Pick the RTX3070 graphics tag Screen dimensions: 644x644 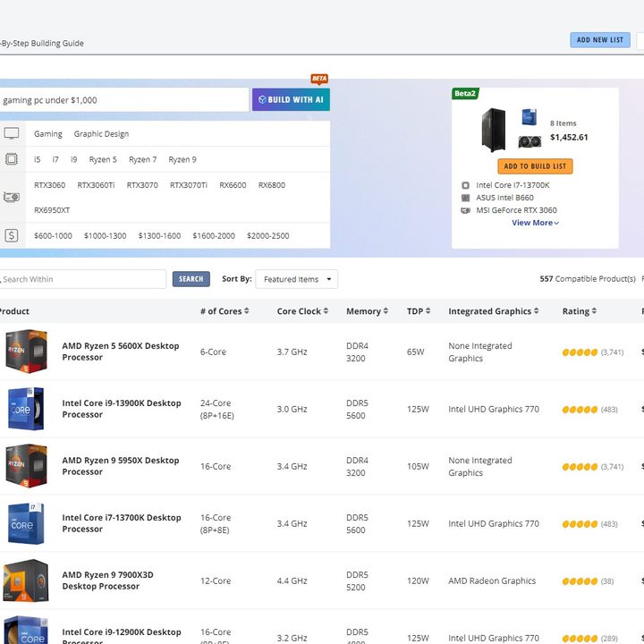[142, 185]
